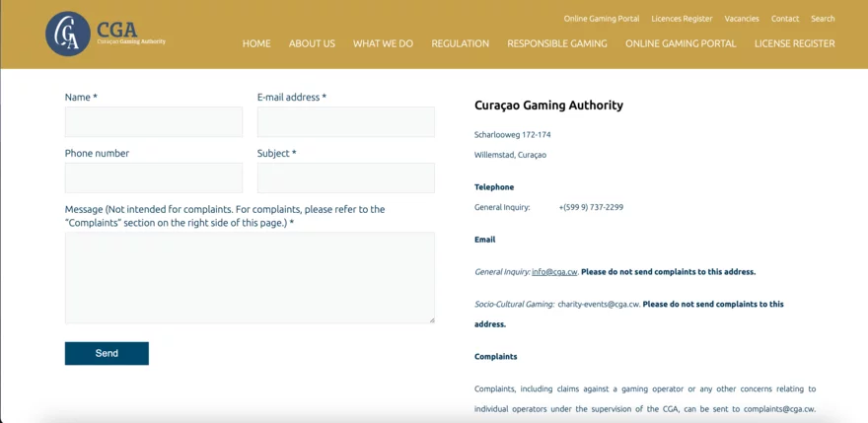The width and height of the screenshot is (868, 423).
Task: Click the CGA logo icon
Action: point(68,35)
